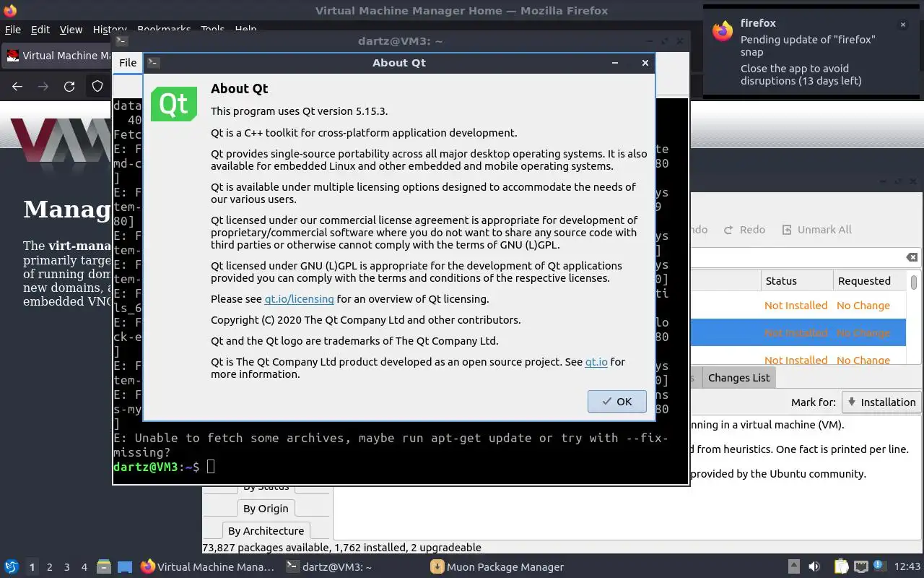Click the show desktop taskbar icon
This screenshot has width=924, height=578.
coord(125,567)
